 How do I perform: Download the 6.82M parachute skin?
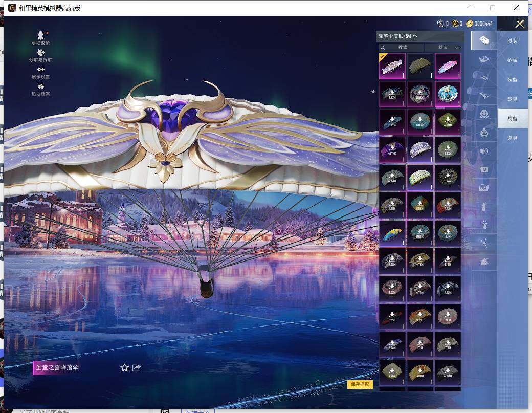[420, 205]
